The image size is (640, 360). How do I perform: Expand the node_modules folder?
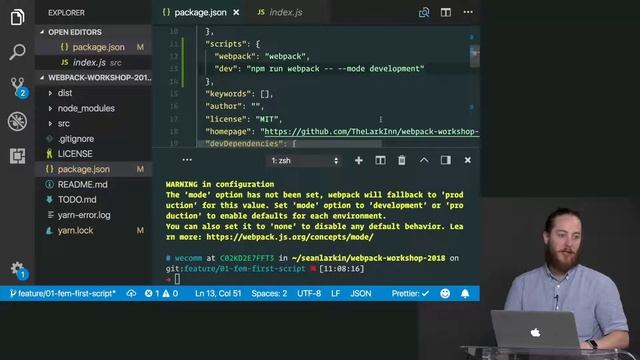(x=93, y=108)
